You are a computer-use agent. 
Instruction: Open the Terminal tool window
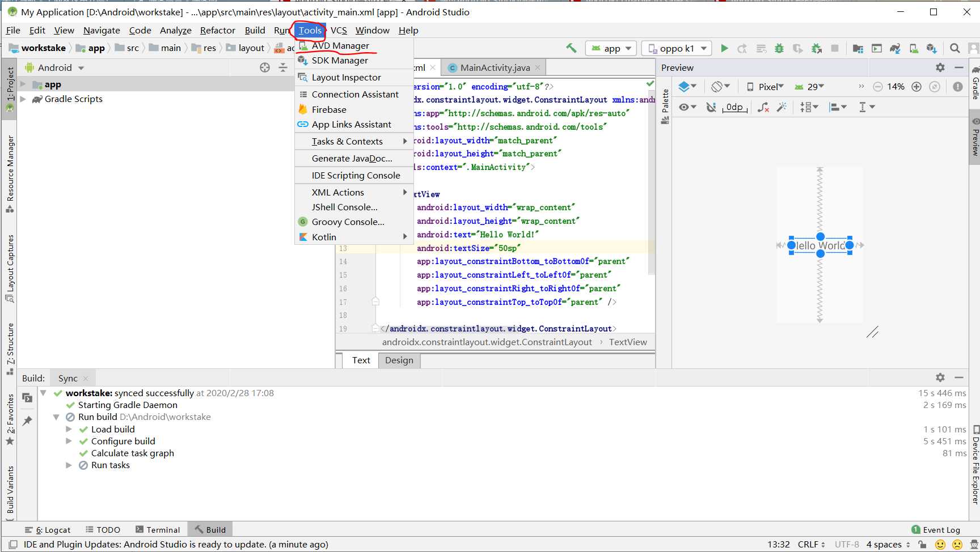(158, 530)
